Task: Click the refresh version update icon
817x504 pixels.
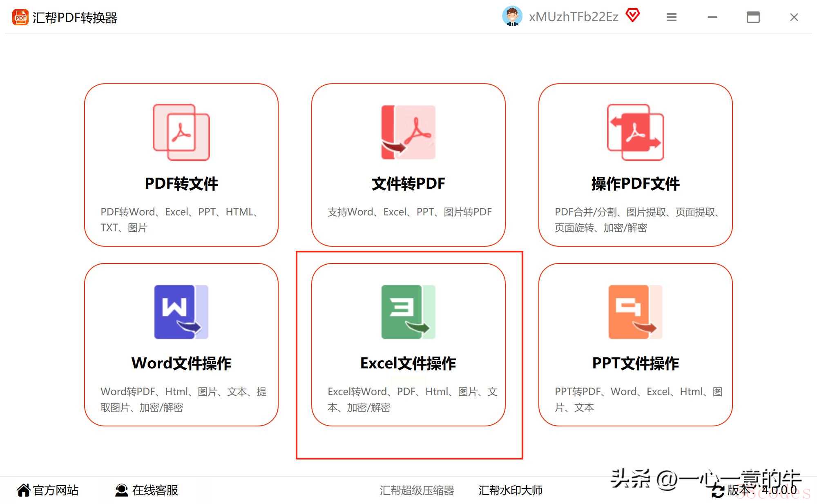Action: click(x=718, y=491)
